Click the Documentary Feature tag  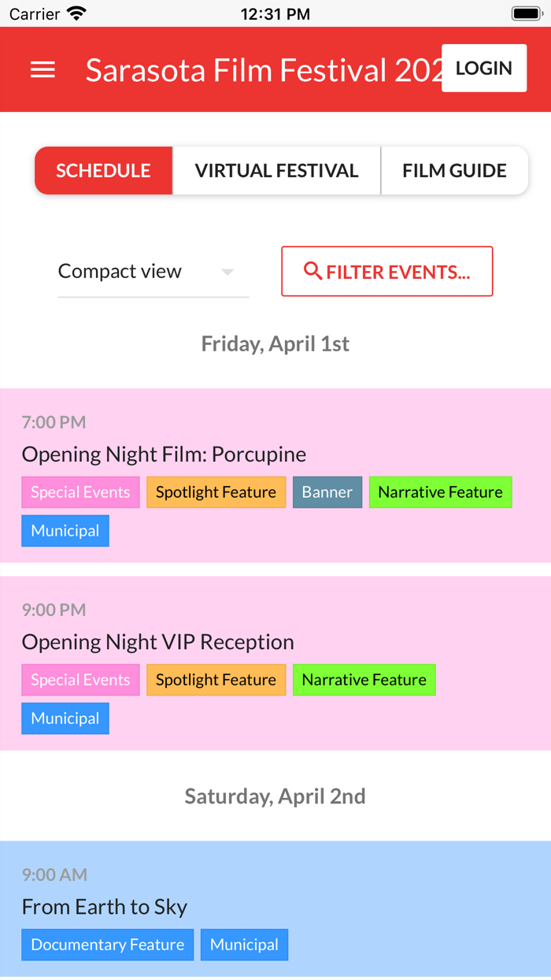pyautogui.click(x=107, y=944)
